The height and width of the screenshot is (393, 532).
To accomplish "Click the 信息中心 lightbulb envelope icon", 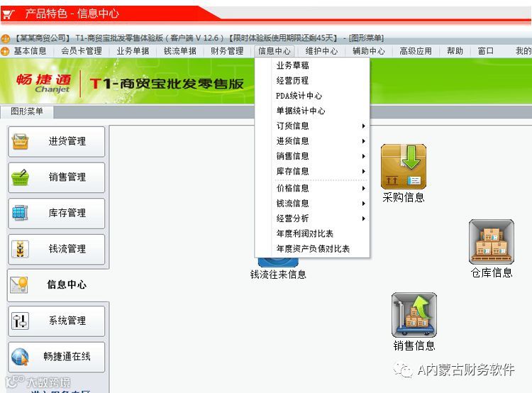I will point(19,284).
